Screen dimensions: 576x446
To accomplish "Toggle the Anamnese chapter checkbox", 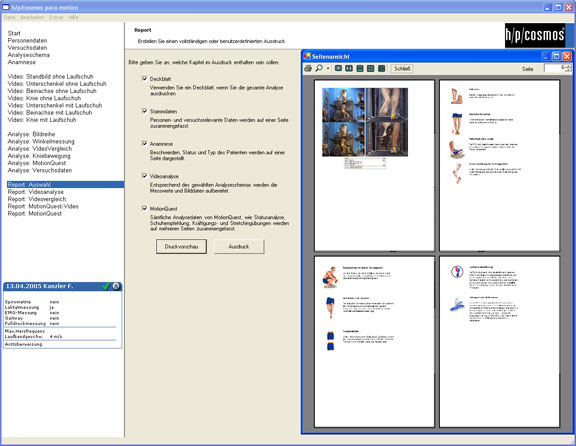I will pyautogui.click(x=144, y=143).
